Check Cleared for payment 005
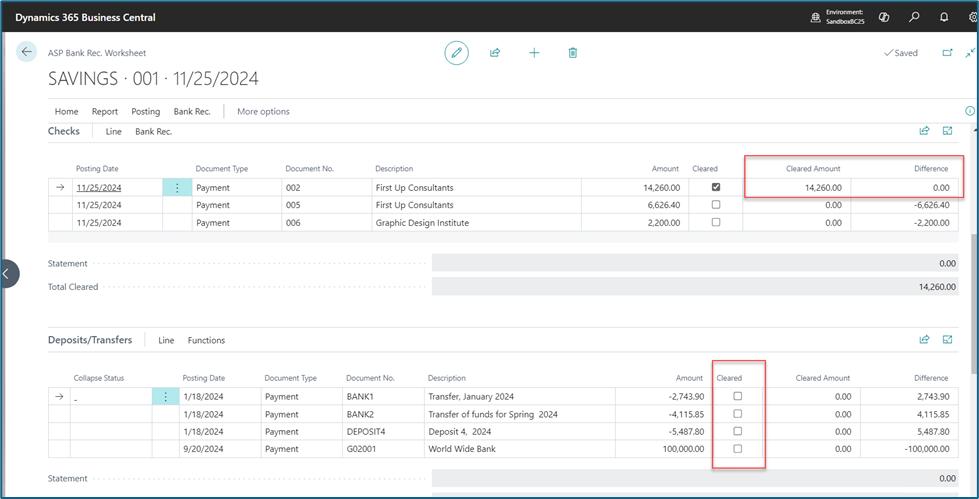The image size is (979, 499). 716,204
